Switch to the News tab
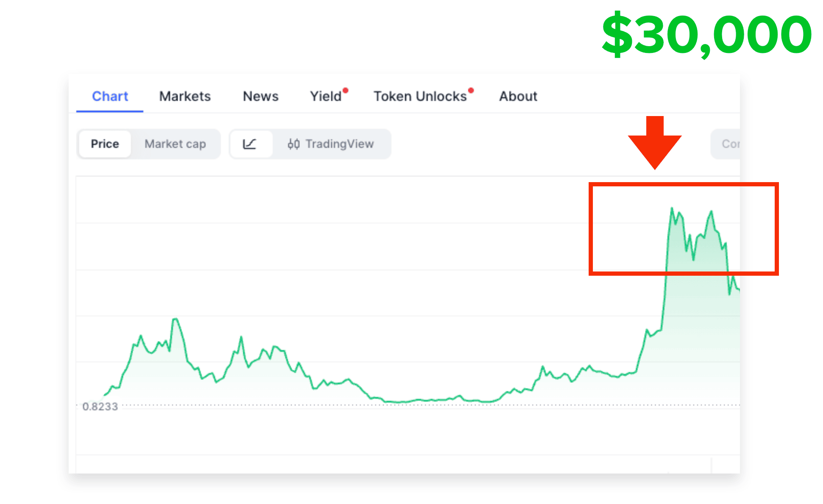The width and height of the screenshot is (823, 504). [261, 96]
